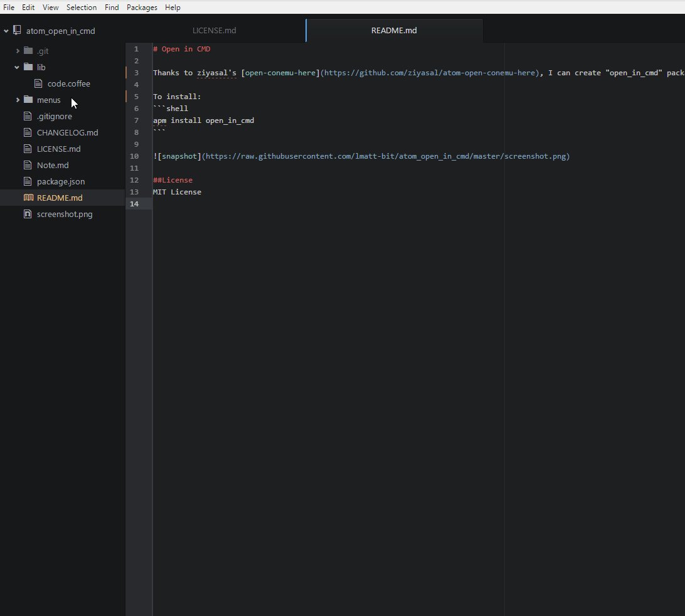Open the Packages menu
Viewport: 685px width, 616px height.
coord(142,8)
